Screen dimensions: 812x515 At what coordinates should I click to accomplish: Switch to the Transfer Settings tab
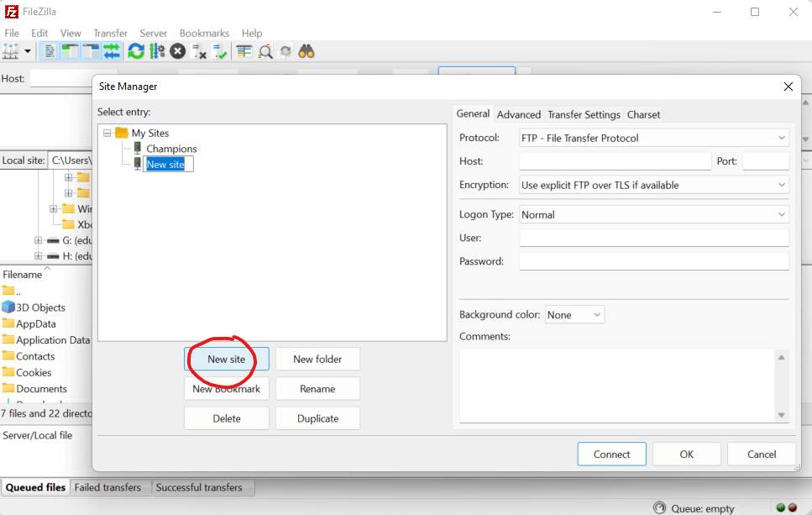coord(584,114)
